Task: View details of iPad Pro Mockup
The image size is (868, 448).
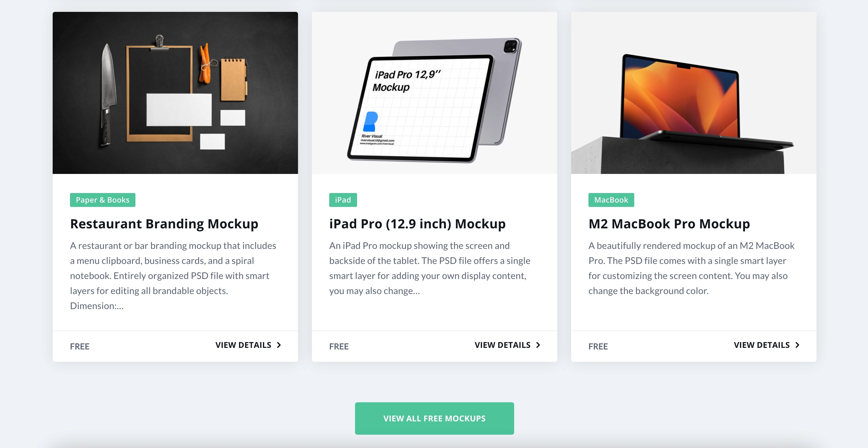Action: 507,345
